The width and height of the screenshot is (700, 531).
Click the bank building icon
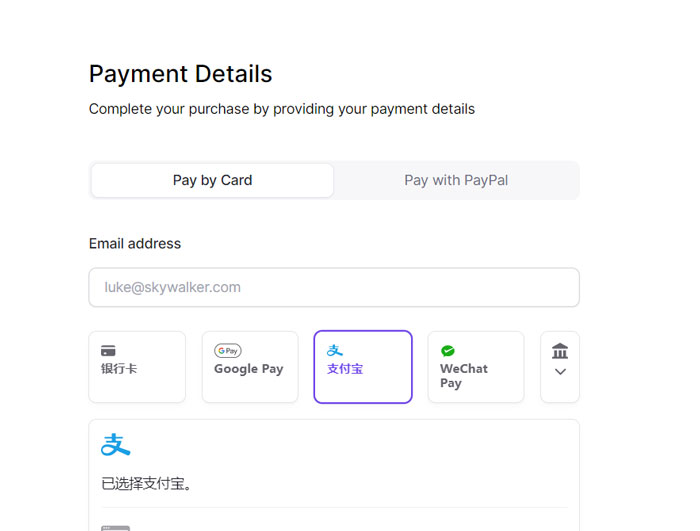click(x=560, y=351)
